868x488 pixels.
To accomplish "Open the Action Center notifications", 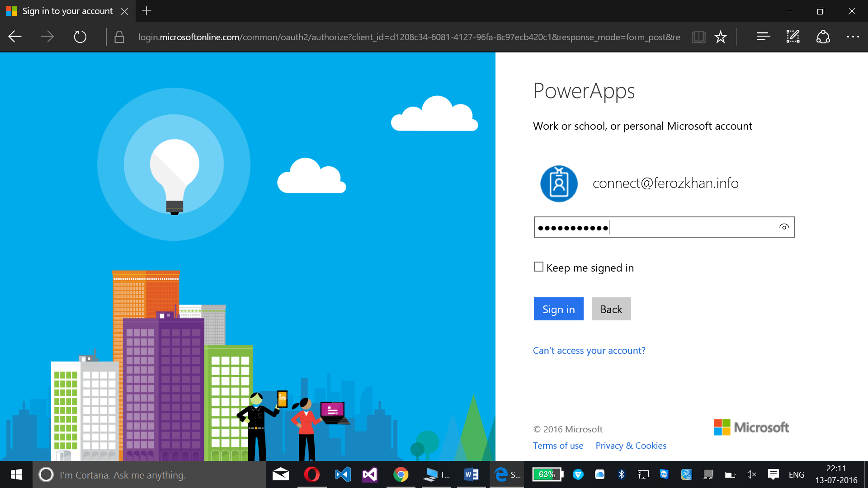I will (774, 474).
